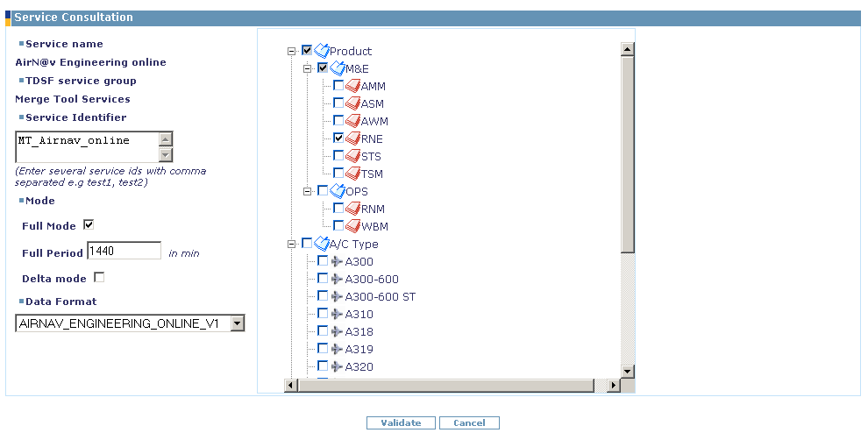Open the Data Format dropdown
The width and height of the screenshot is (868, 440).
coord(238,323)
